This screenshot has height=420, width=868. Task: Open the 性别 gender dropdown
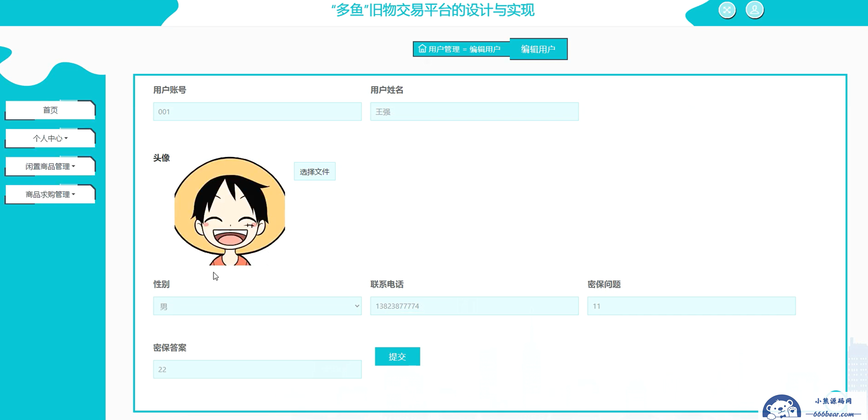pos(258,306)
